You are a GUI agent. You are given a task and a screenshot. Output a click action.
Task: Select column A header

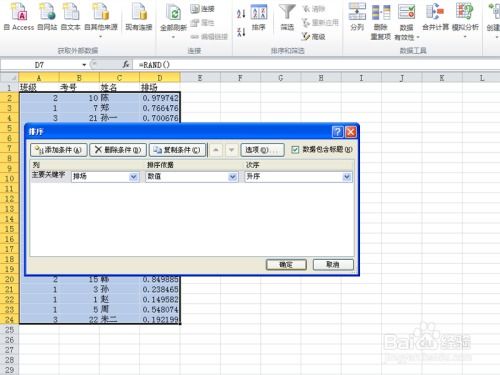[39, 78]
